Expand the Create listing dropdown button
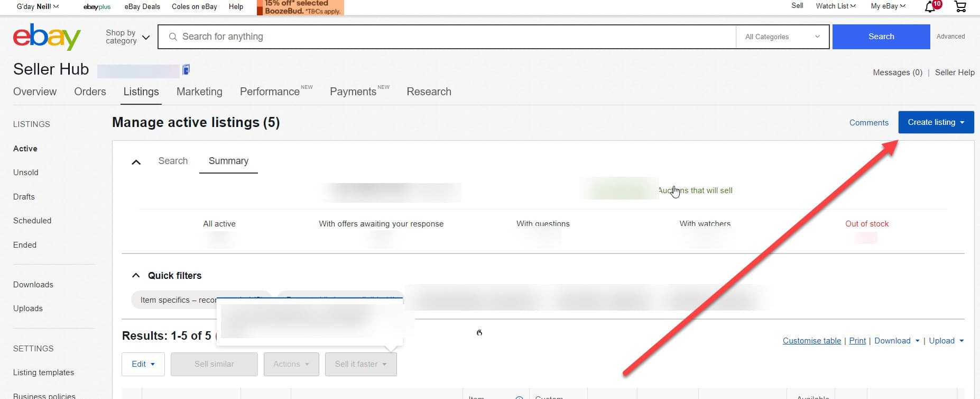This screenshot has width=980, height=399. tap(936, 122)
